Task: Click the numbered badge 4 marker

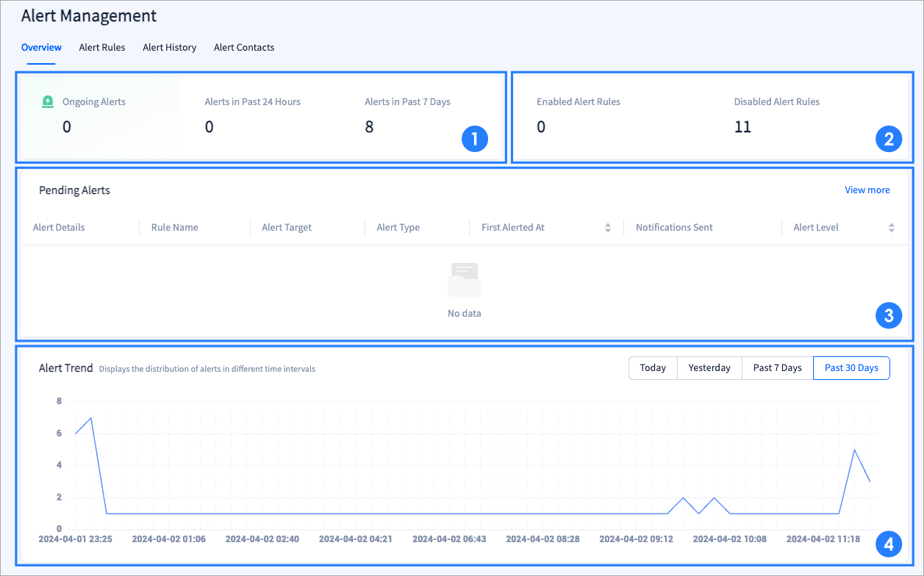Action: (x=889, y=544)
